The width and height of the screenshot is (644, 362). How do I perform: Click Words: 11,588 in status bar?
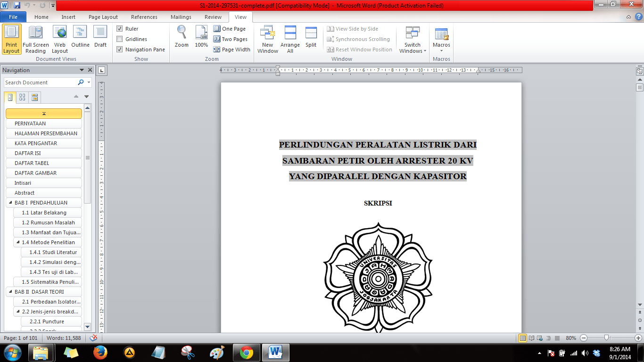pos(64,338)
